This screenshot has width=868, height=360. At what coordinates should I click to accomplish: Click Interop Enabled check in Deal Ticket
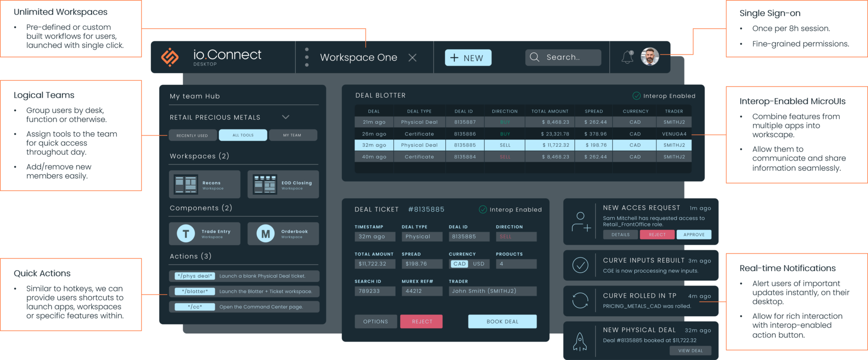tap(483, 210)
